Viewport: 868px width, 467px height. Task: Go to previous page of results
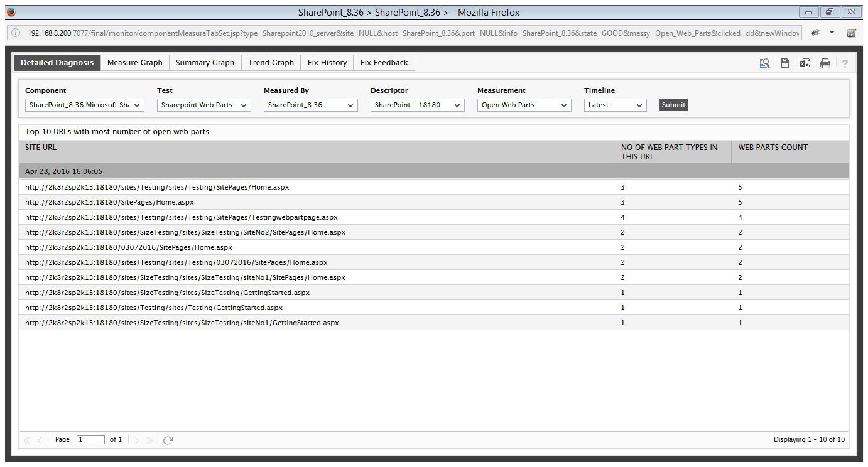(x=40, y=441)
